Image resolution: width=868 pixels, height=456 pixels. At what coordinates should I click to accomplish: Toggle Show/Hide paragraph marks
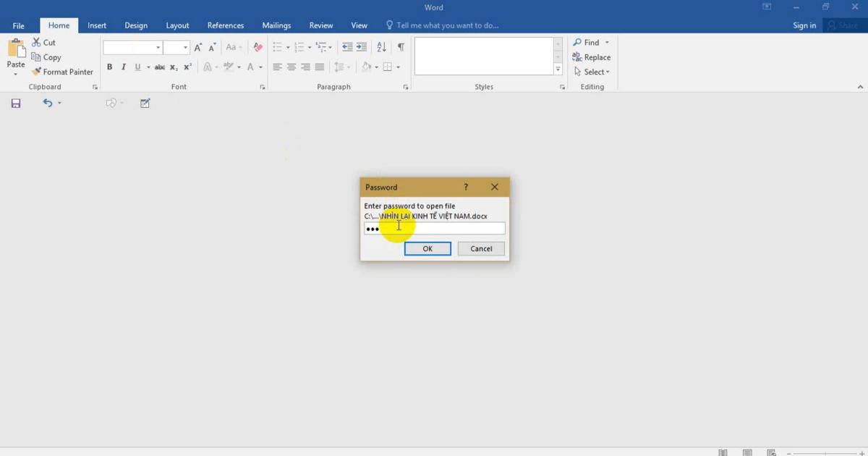point(401,47)
